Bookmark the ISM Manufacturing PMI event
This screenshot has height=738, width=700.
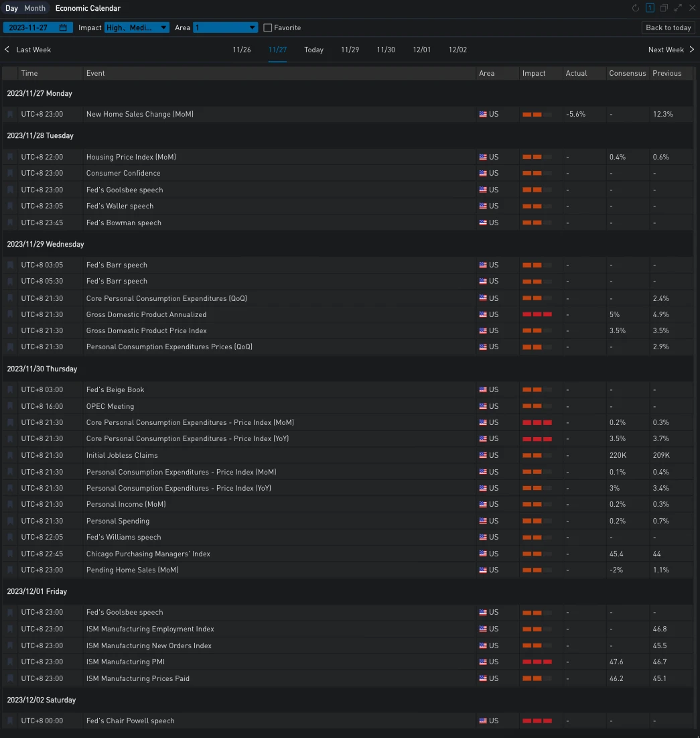(x=10, y=662)
